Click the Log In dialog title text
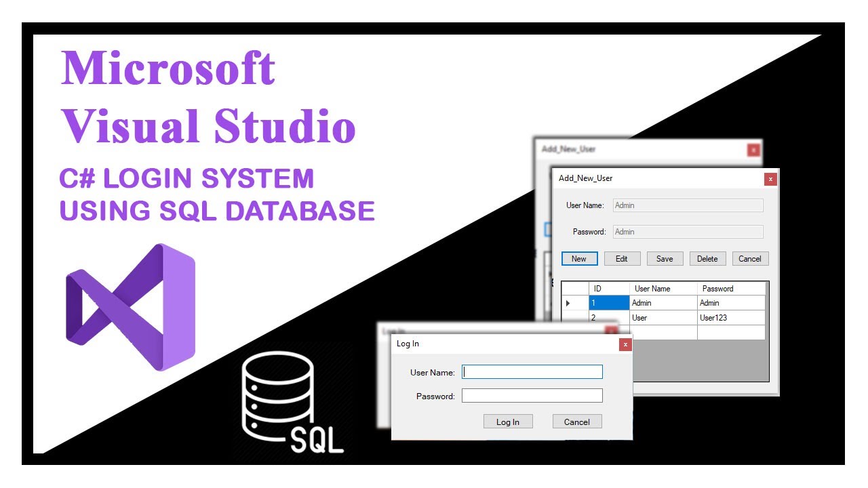868x488 pixels. click(x=408, y=344)
